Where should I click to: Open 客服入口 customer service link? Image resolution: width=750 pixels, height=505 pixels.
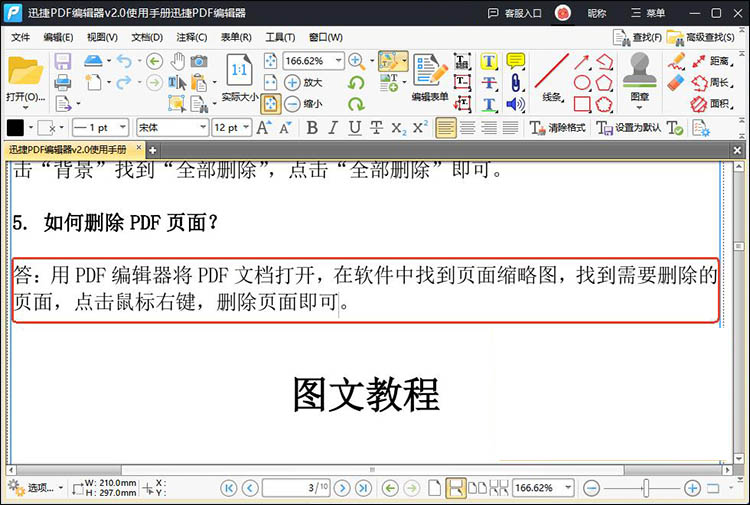coord(514,13)
